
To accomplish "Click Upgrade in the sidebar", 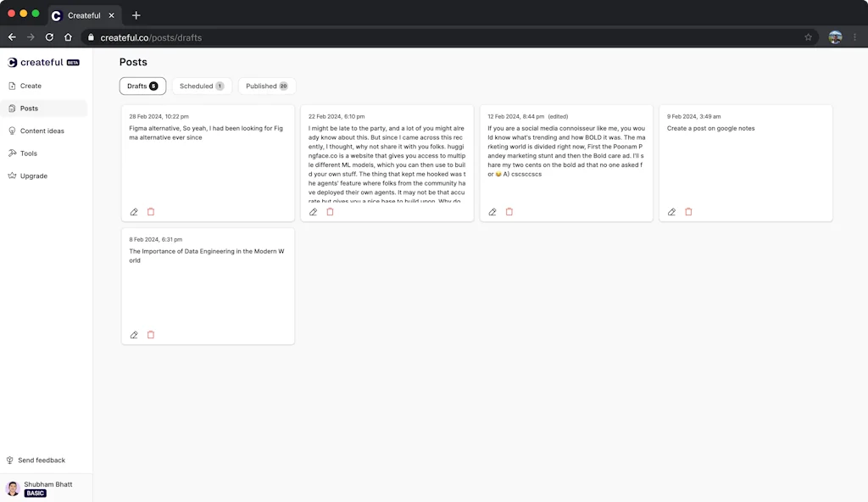I will (34, 176).
